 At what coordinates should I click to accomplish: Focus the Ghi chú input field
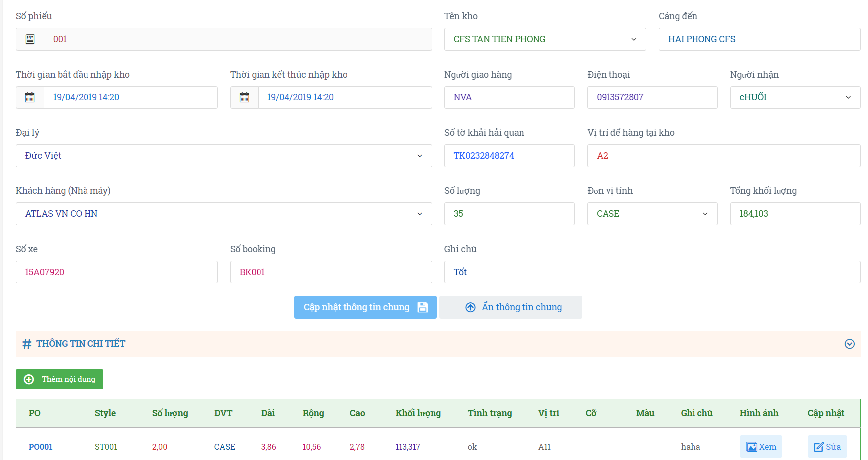[652, 272]
